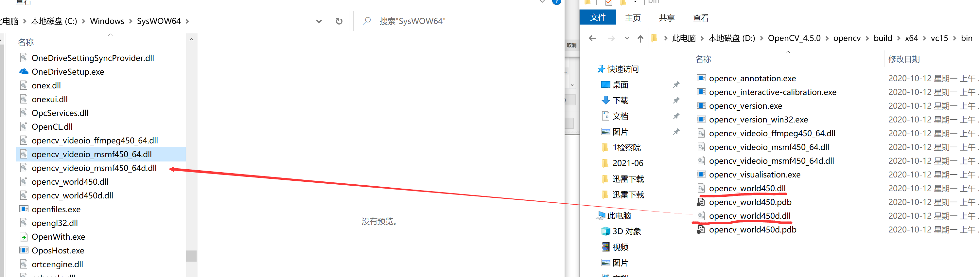Open 1检察院 folder in sidebar
Image resolution: width=980 pixels, height=277 pixels.
[x=626, y=147]
